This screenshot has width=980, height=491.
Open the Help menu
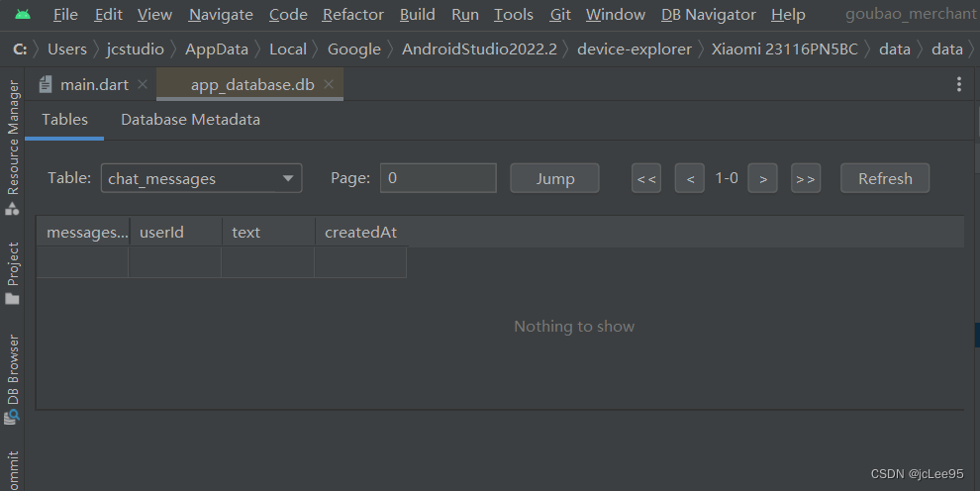click(788, 15)
